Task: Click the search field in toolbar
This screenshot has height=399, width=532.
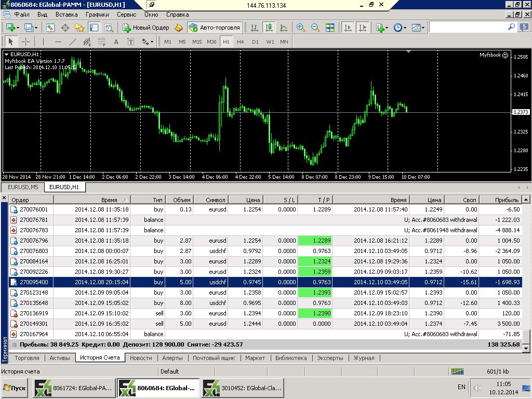Action: tap(468, 27)
